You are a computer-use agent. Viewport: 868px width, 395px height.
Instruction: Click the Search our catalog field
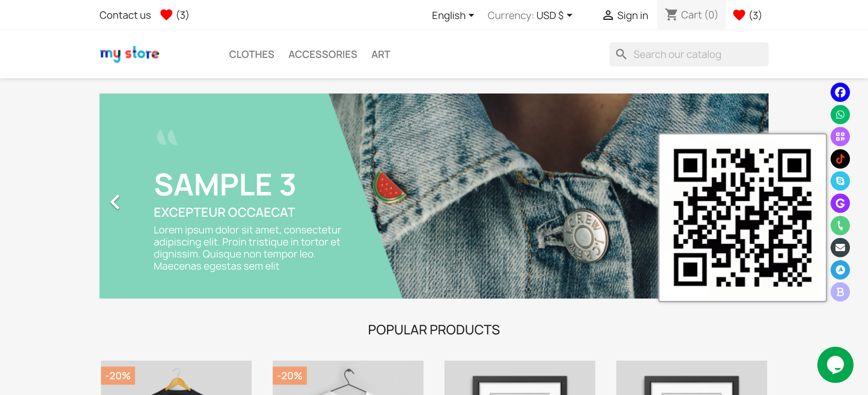689,54
